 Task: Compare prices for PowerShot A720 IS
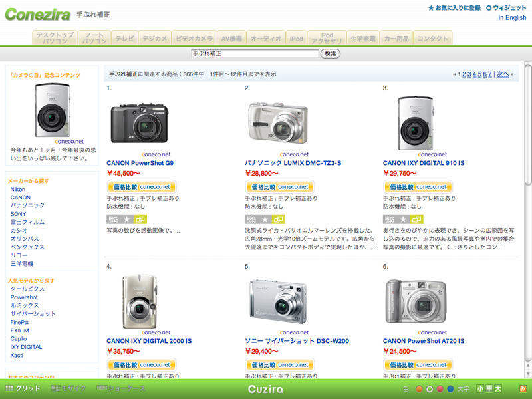418,365
